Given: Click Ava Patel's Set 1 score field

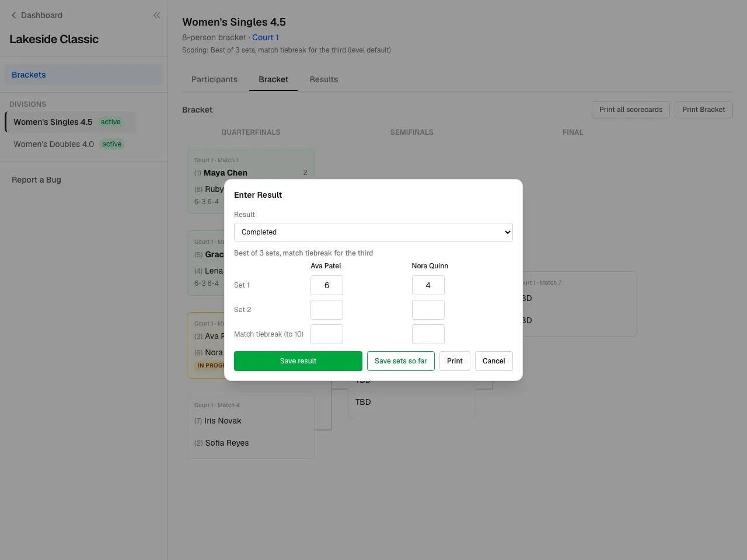Looking at the screenshot, I should (x=327, y=285).
